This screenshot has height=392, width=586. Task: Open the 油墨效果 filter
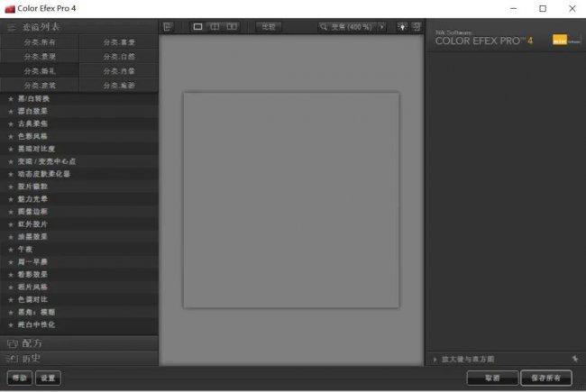point(32,236)
